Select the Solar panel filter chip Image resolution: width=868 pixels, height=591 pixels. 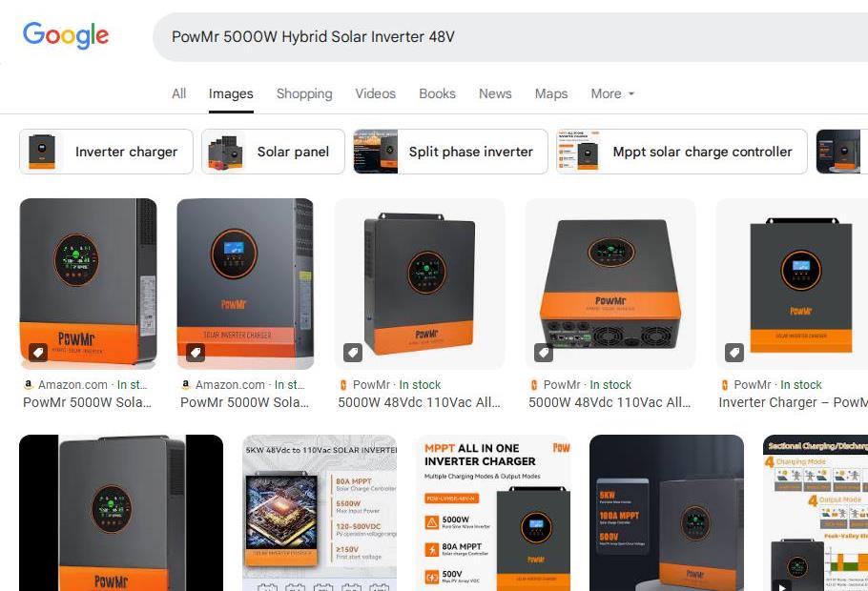tap(273, 152)
